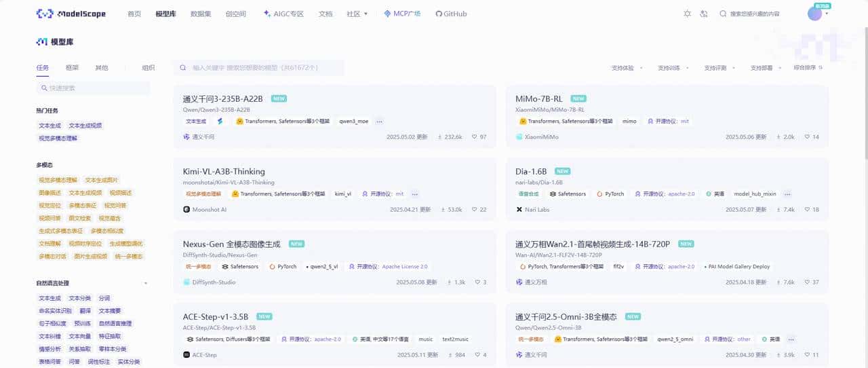Viewport: 868px width, 368px height.
Task: Open 文档 in the navigation bar
Action: (325, 14)
